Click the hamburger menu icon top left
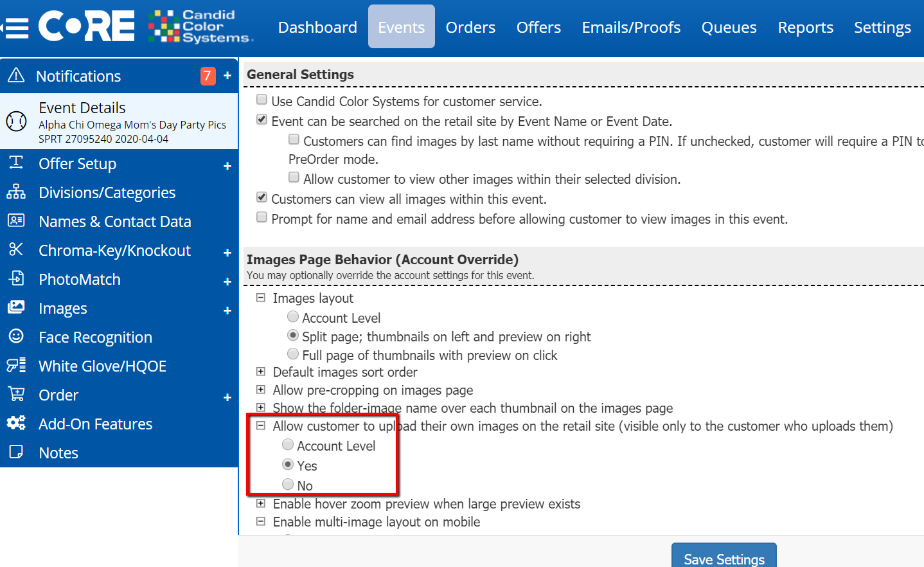Image resolution: width=924 pixels, height=567 pixels. [15, 26]
